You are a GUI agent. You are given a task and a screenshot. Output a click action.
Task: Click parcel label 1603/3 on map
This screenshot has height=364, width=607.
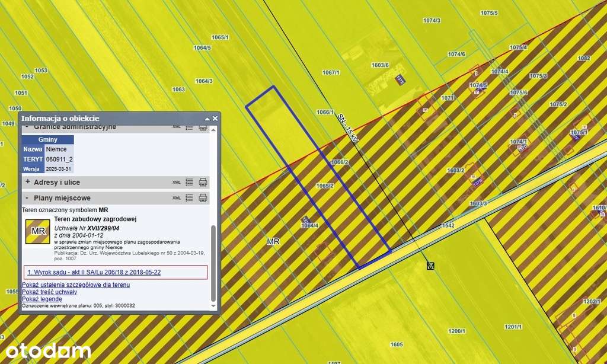click(x=478, y=204)
